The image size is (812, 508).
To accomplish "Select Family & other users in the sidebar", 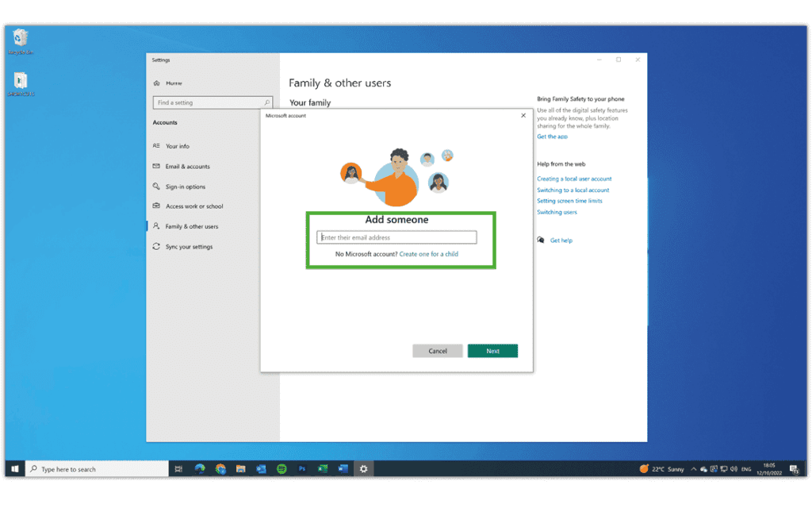I will (190, 226).
